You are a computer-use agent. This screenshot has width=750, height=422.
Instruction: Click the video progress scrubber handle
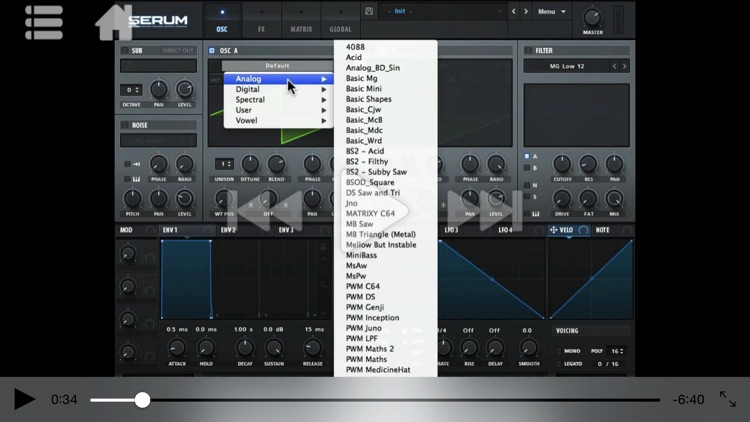point(142,400)
